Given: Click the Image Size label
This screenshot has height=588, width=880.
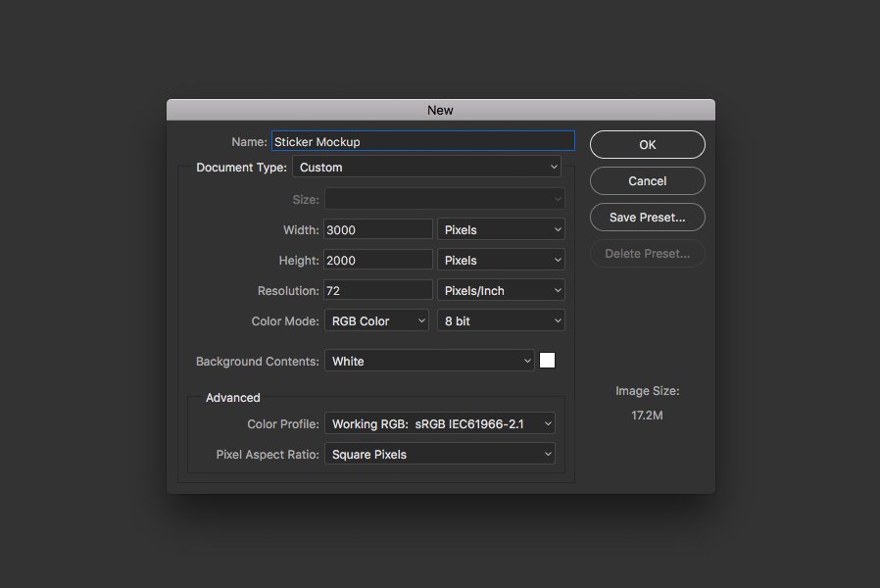Looking at the screenshot, I should (x=647, y=390).
